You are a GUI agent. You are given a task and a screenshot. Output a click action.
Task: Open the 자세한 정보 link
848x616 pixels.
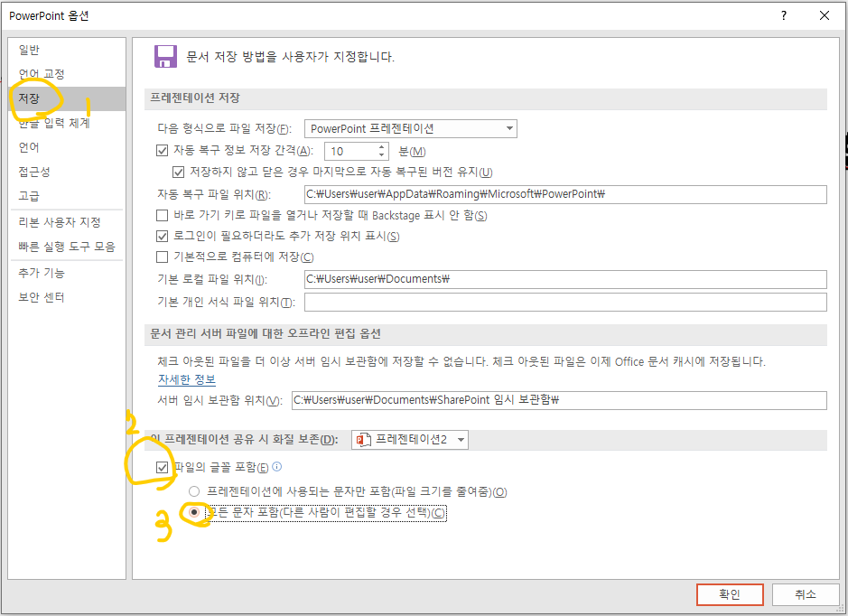tap(187, 379)
